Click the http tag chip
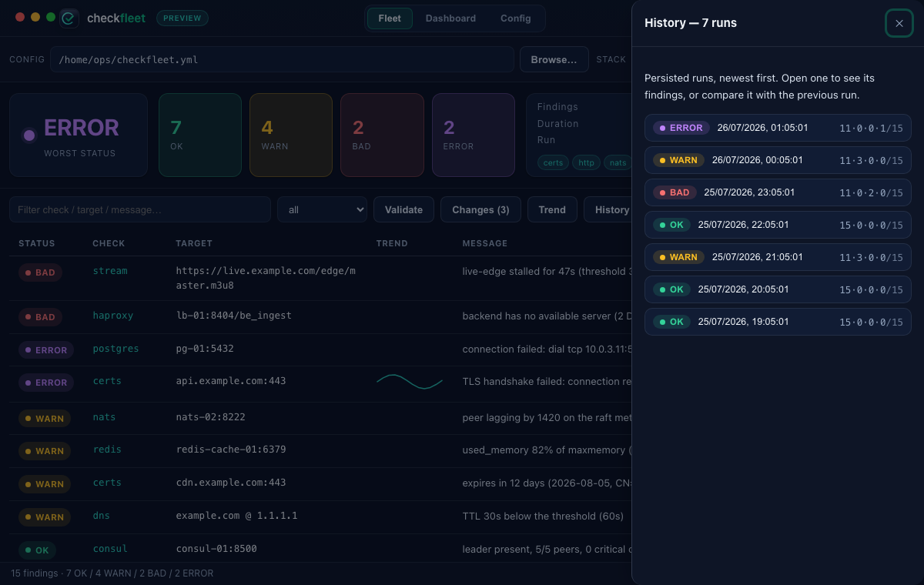The image size is (924, 585). (586, 162)
